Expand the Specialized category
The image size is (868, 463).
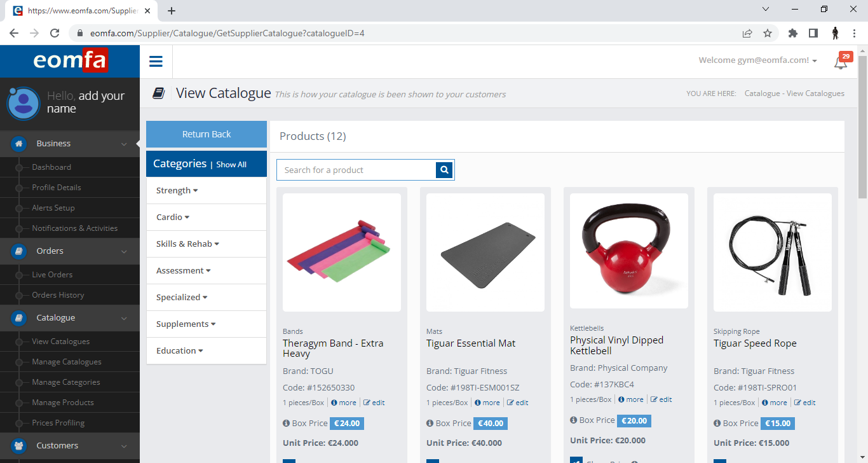[x=207, y=297]
